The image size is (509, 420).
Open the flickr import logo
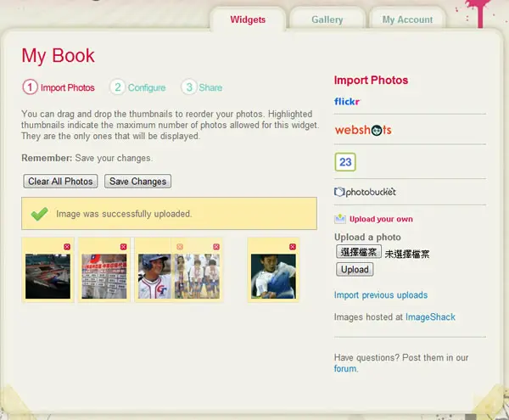point(347,102)
